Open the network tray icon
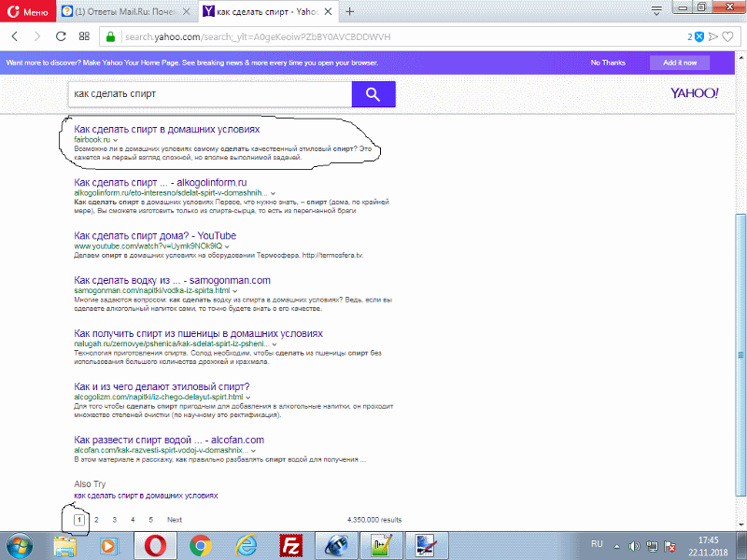The image size is (747, 560). click(x=652, y=546)
